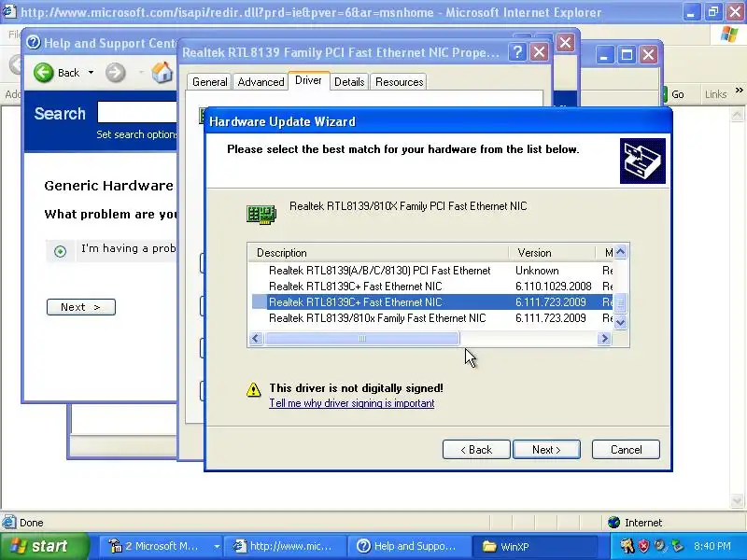Click Links toolbar label in Internet Explorer
The height and width of the screenshot is (560, 747).
[x=715, y=94]
